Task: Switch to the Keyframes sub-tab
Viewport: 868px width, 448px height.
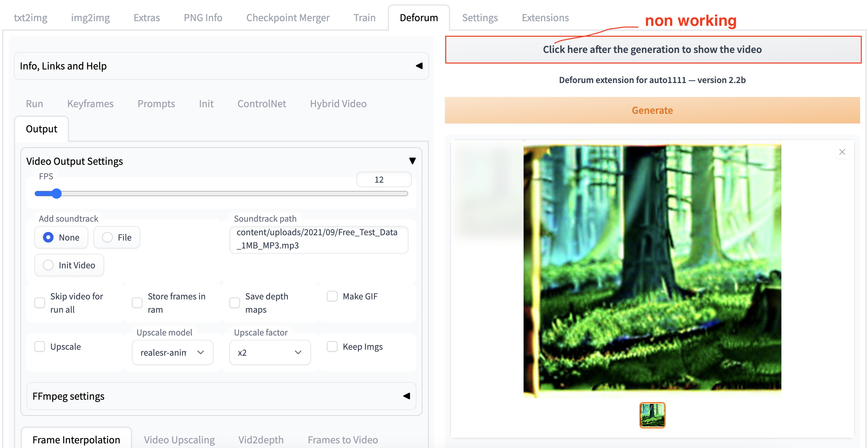Action: [x=90, y=104]
